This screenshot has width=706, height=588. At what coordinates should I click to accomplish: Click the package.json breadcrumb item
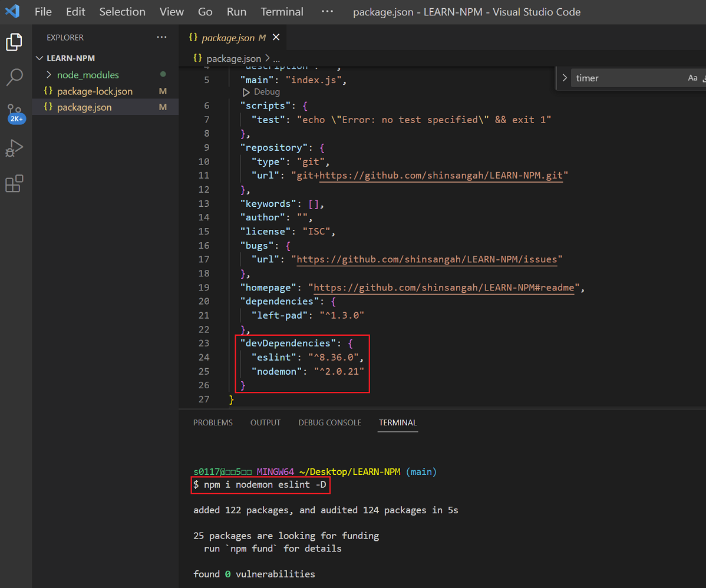coord(234,58)
